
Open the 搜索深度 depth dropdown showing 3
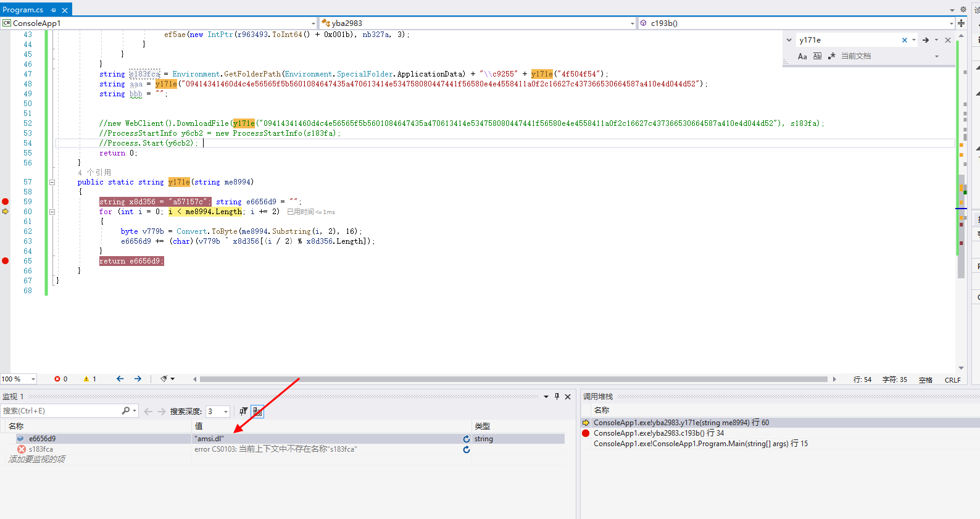217,412
